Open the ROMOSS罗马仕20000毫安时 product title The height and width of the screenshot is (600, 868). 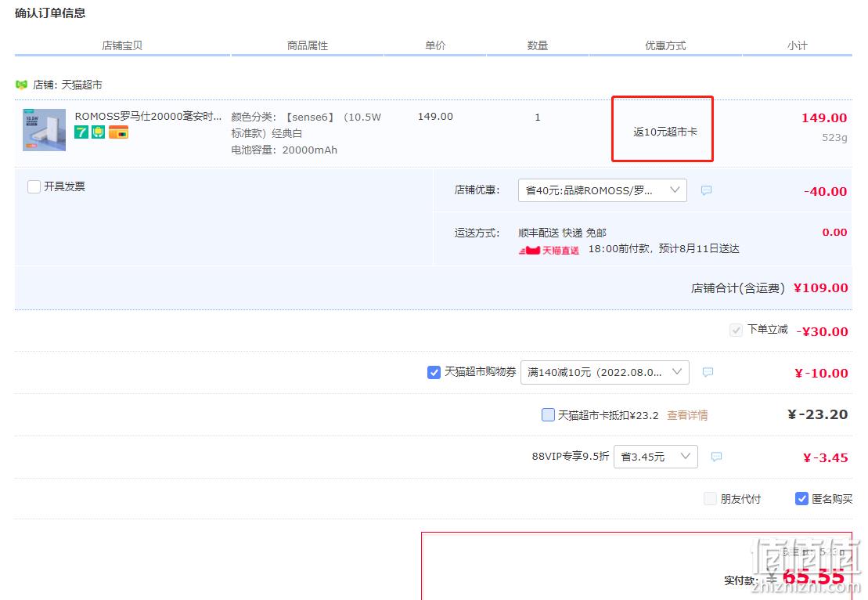pyautogui.click(x=148, y=117)
